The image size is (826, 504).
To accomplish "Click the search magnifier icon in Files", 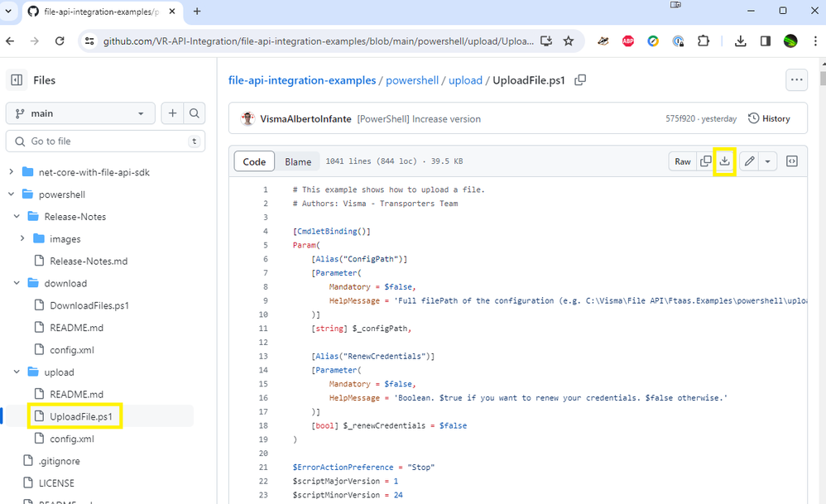I will click(194, 113).
